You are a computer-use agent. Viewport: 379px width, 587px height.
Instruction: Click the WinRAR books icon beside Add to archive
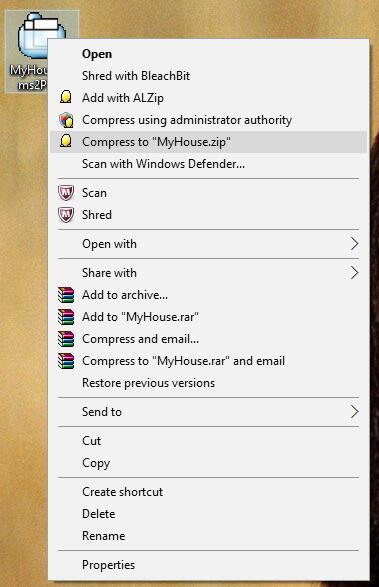(66, 295)
